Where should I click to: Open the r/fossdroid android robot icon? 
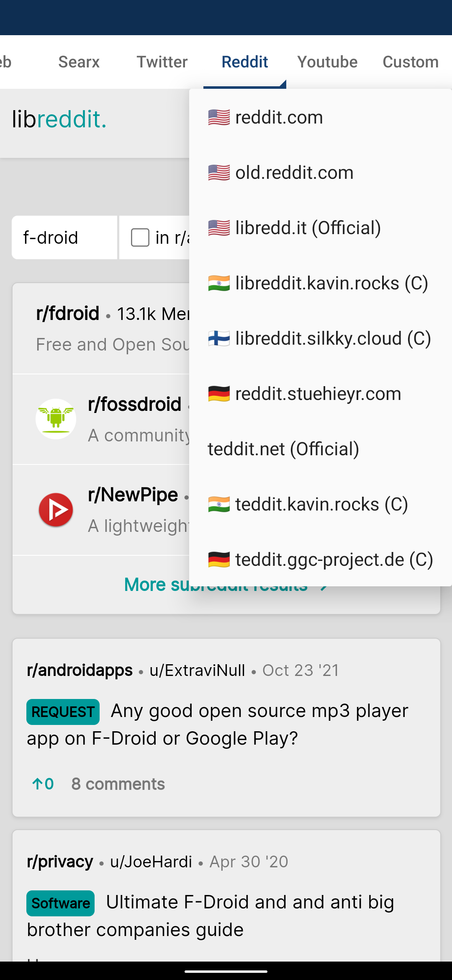click(56, 419)
